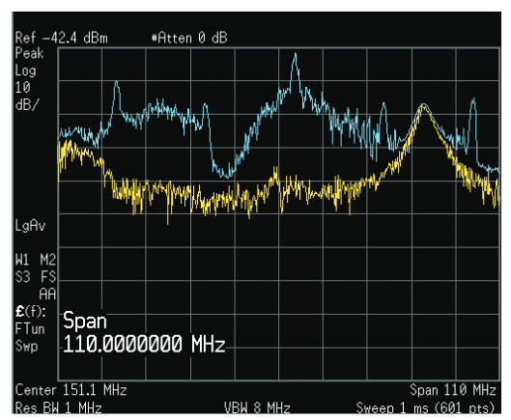Click the 'AA' annotation label
511x420 pixels.
tap(47, 294)
